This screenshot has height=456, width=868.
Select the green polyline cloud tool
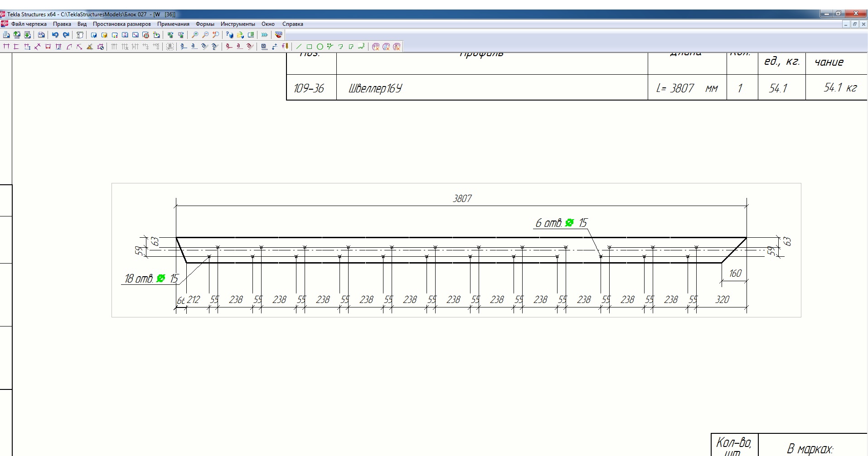point(361,47)
